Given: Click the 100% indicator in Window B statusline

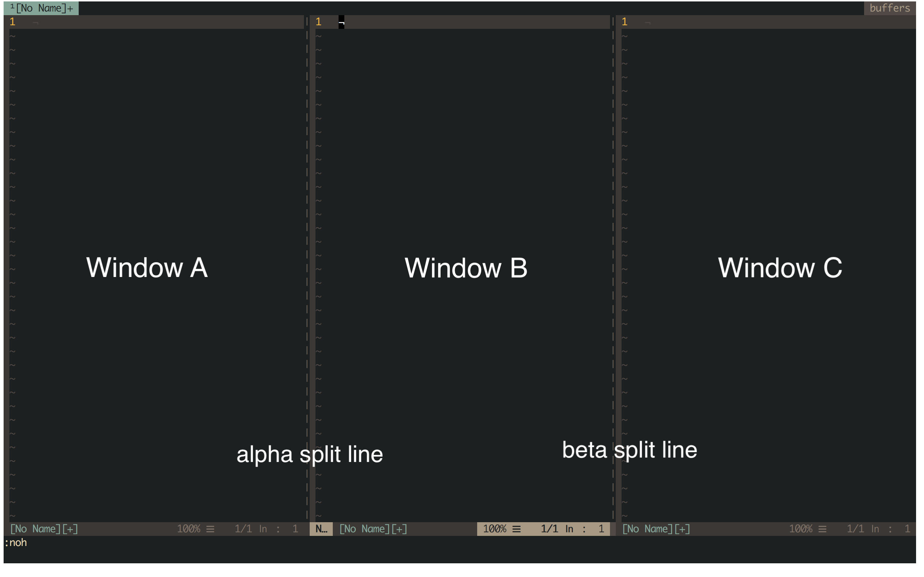Looking at the screenshot, I should point(494,529).
